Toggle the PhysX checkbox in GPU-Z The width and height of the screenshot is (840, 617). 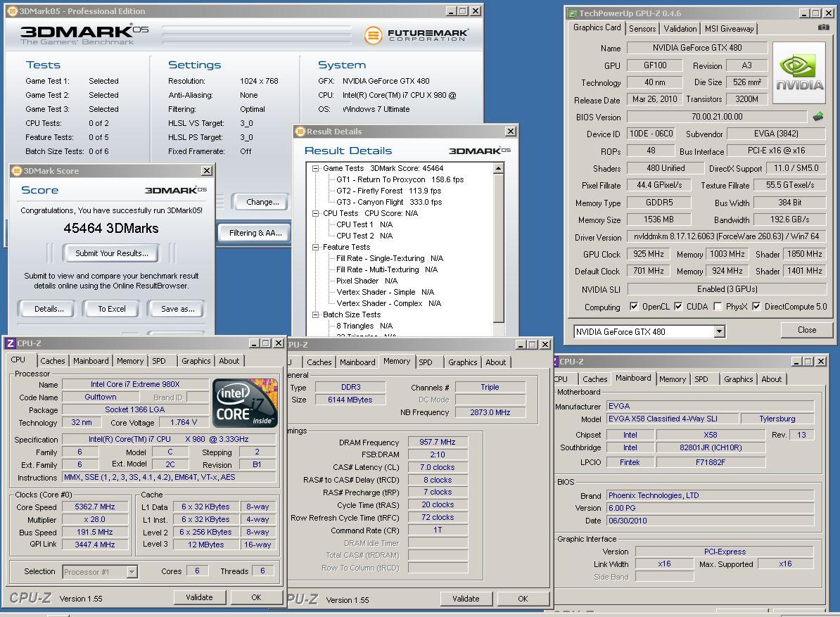click(718, 306)
